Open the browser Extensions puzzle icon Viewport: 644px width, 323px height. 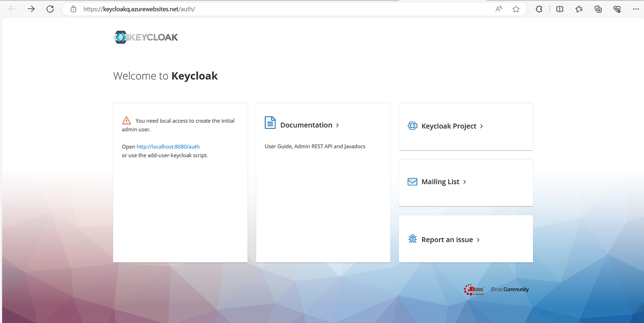pyautogui.click(x=539, y=9)
